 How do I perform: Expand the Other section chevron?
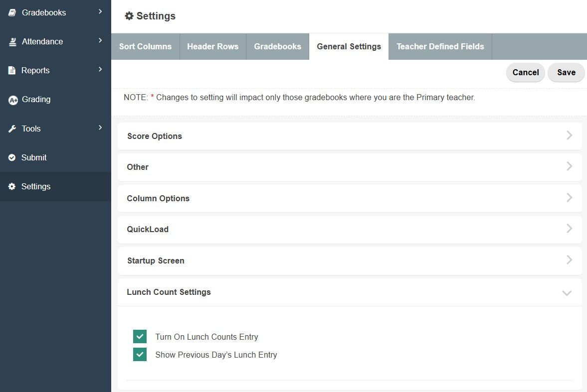pyautogui.click(x=569, y=166)
